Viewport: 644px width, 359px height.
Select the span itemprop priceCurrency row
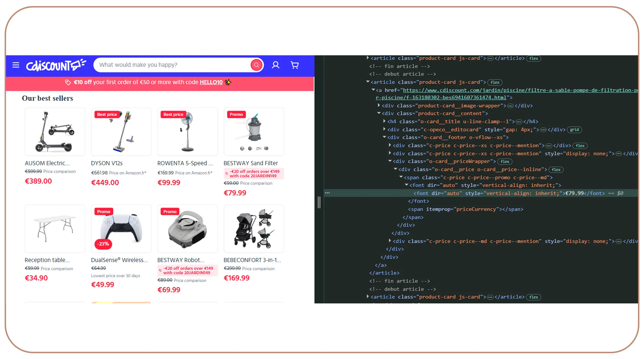pyautogui.click(x=466, y=209)
